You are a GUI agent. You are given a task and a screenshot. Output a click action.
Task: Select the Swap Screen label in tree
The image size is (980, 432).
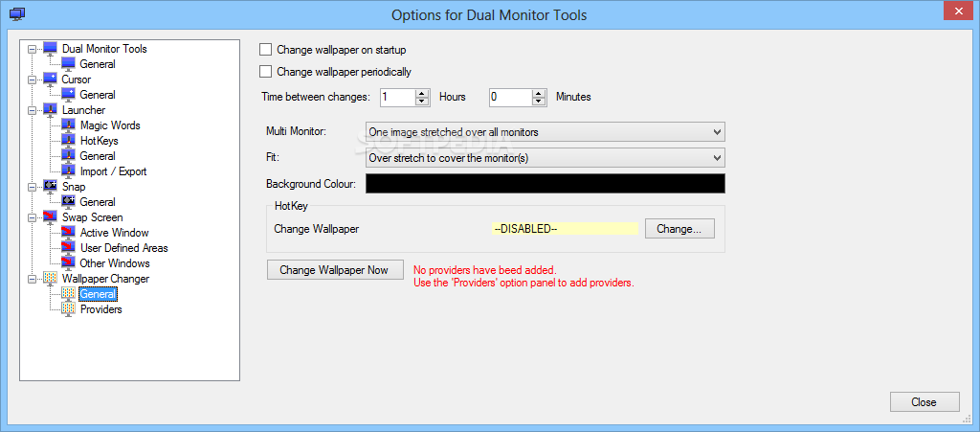92,216
